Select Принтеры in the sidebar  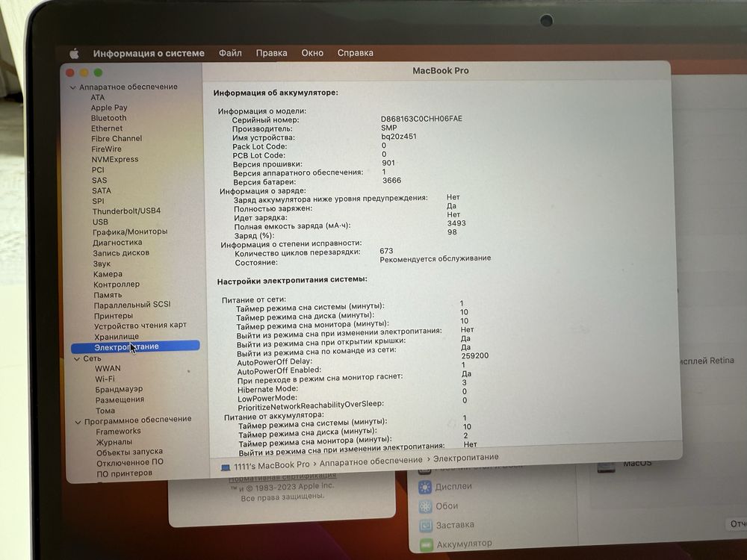click(x=114, y=316)
